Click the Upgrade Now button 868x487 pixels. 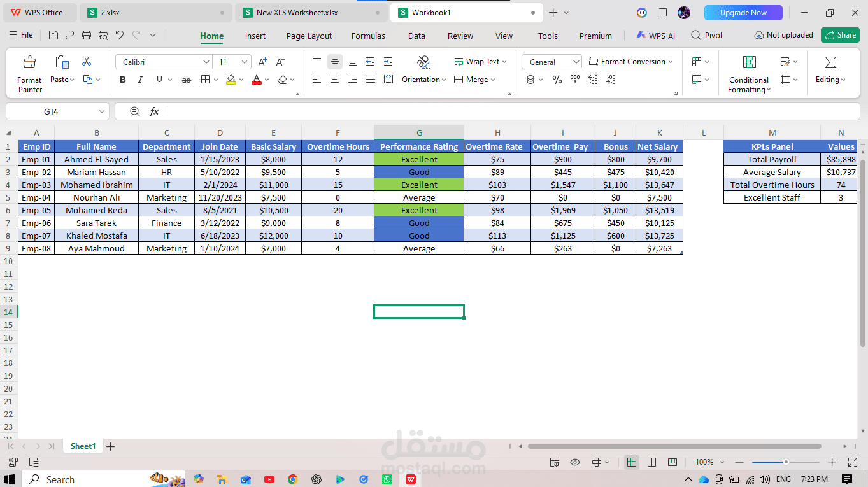point(743,13)
